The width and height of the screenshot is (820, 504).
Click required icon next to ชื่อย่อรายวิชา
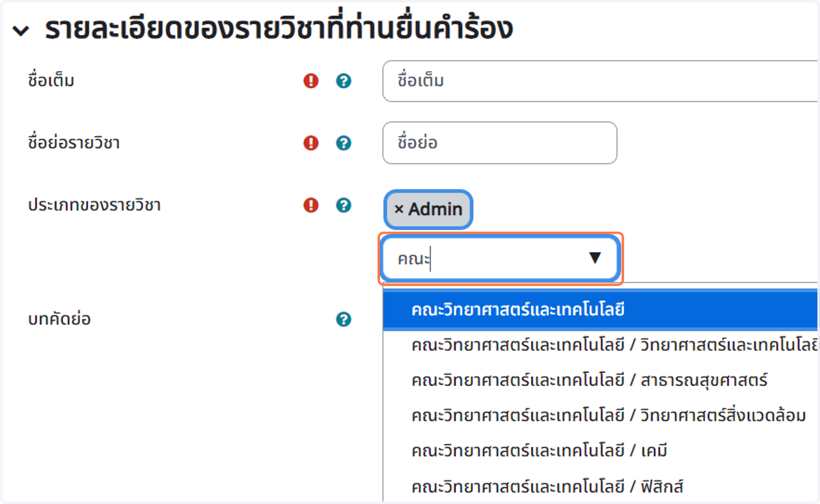tap(311, 143)
